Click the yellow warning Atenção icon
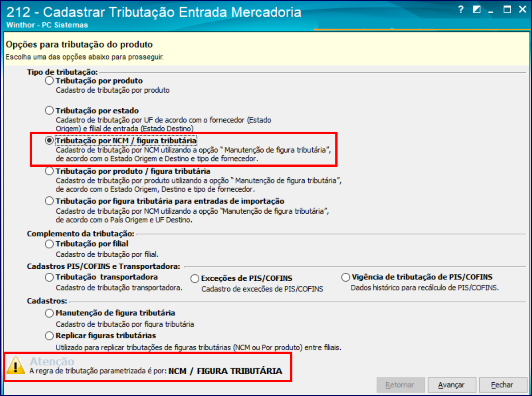The image size is (532, 396). point(16,366)
